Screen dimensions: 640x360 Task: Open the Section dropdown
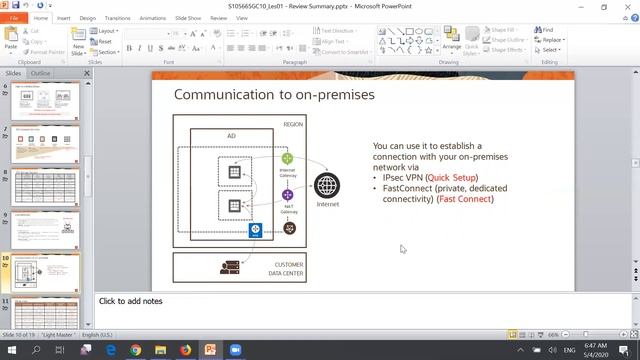click(x=105, y=52)
